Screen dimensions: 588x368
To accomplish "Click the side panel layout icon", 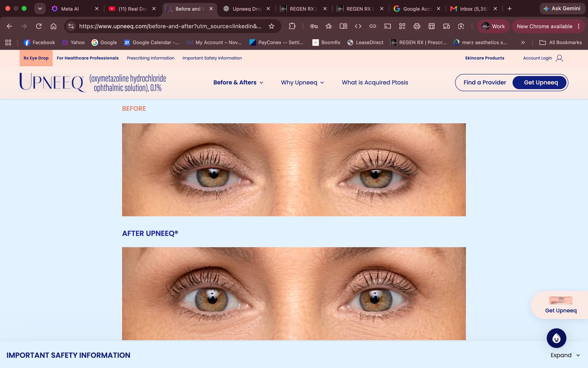I will pos(432,26).
